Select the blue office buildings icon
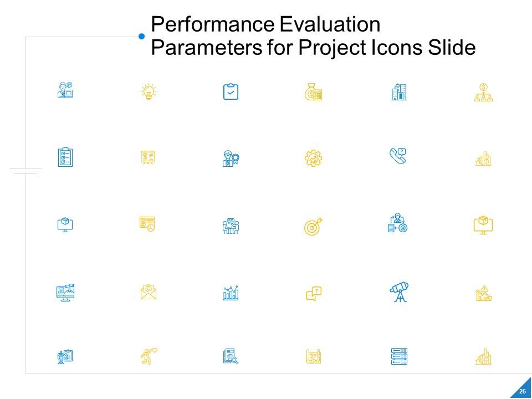The image size is (532, 399). (398, 92)
